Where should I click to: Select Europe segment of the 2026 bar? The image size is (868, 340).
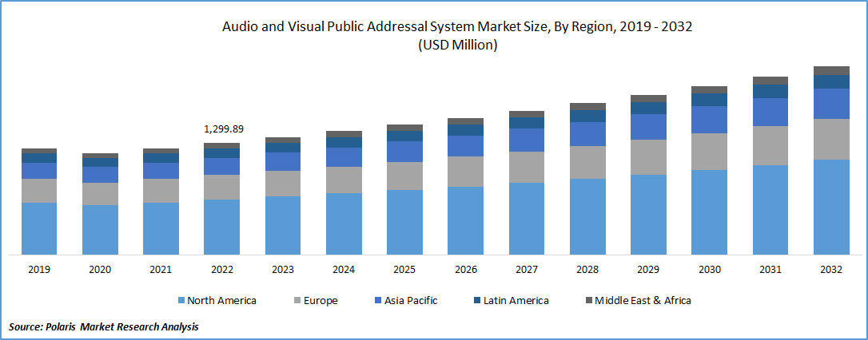465,172
